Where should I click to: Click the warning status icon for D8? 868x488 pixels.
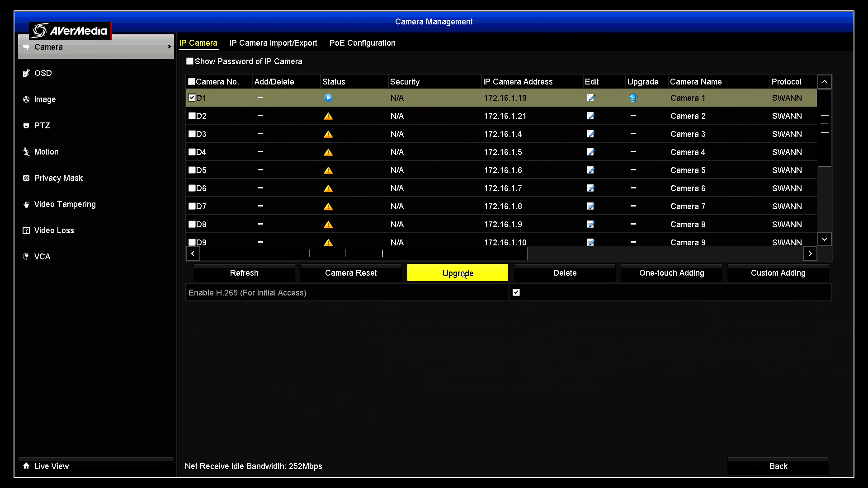328,225
